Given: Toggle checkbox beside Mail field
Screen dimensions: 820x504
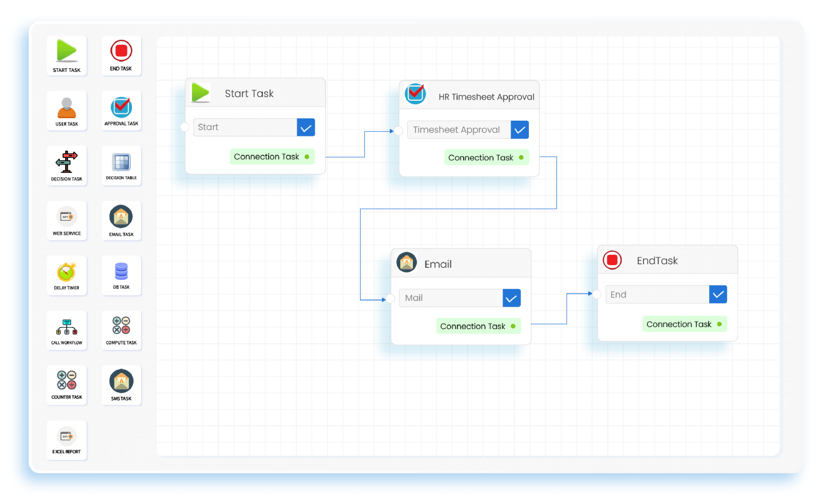Looking at the screenshot, I should click(511, 298).
